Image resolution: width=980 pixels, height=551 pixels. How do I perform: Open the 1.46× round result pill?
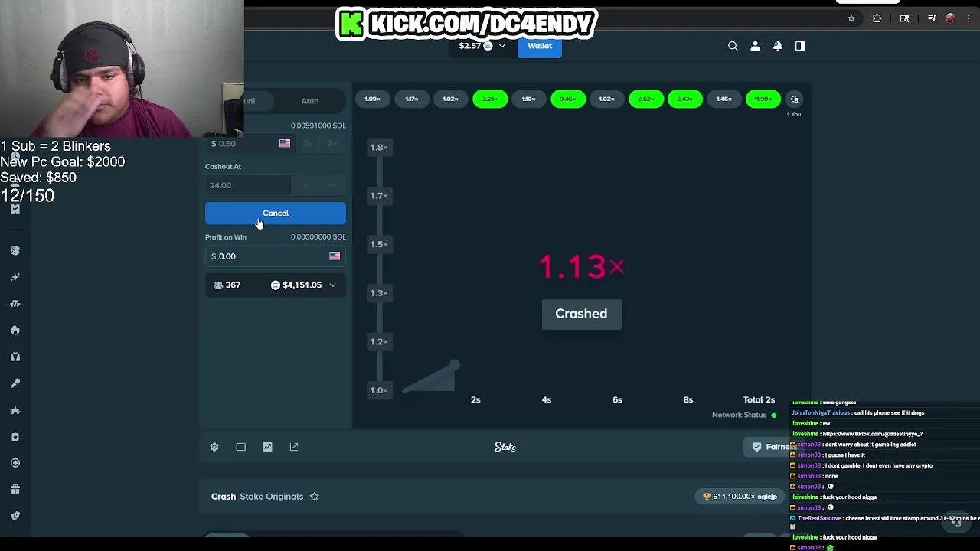[x=724, y=99]
